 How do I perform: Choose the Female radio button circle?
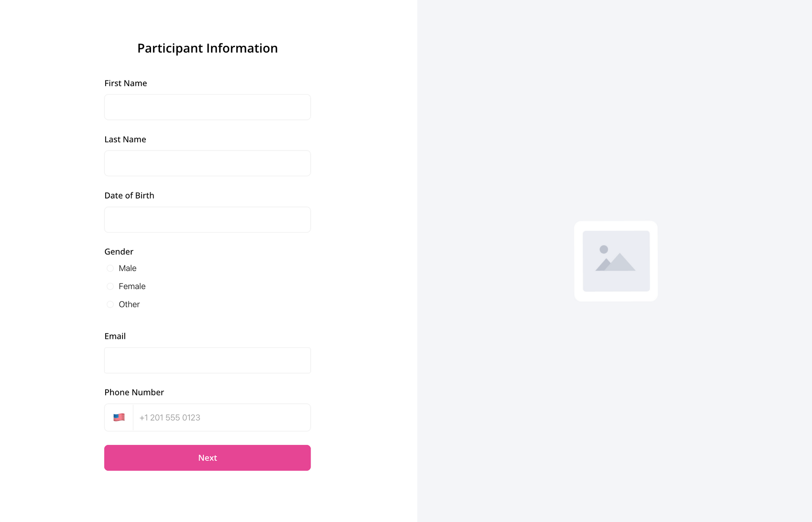pyautogui.click(x=110, y=287)
